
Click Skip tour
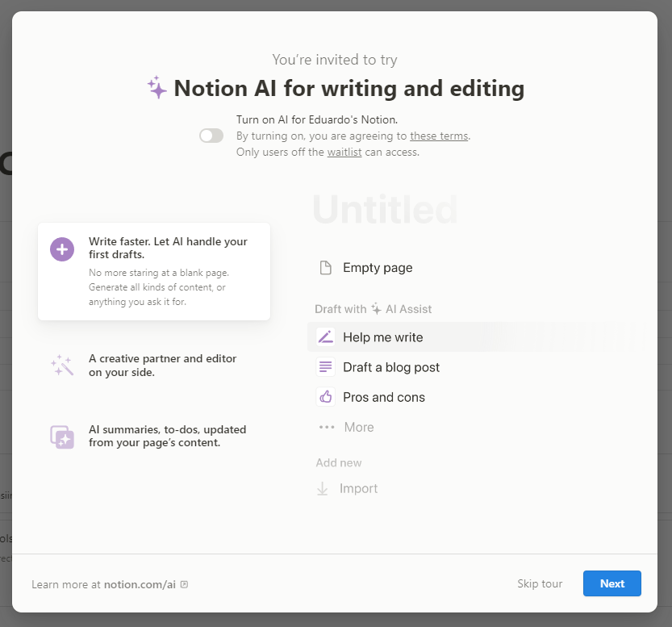[540, 583]
